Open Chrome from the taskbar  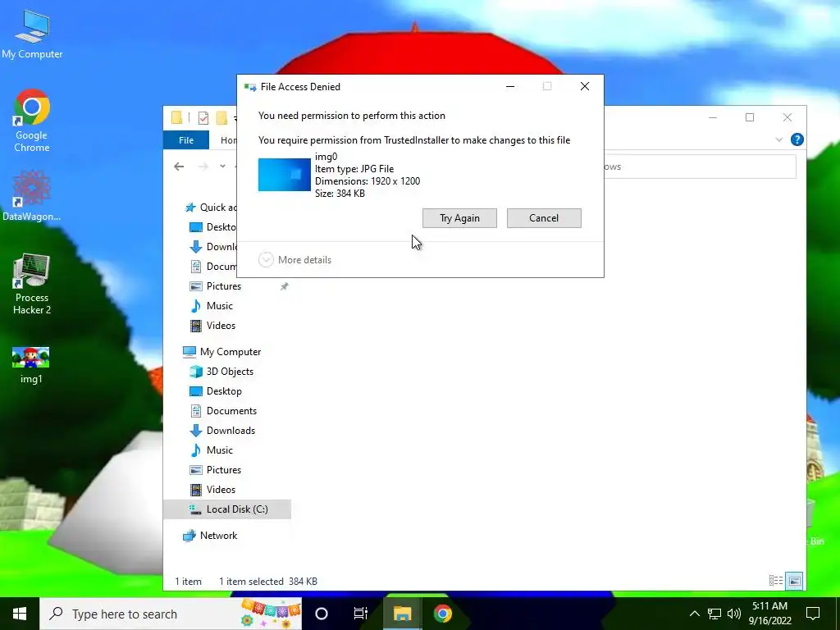point(442,614)
